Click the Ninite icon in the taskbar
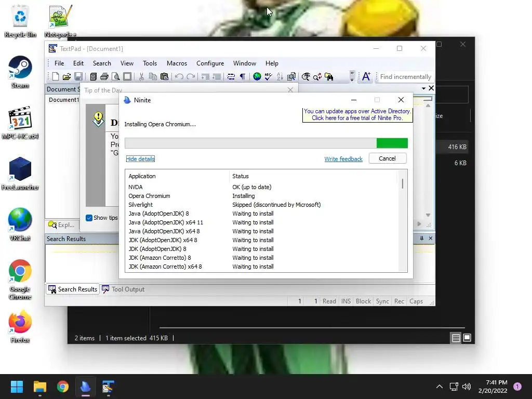Image resolution: width=532 pixels, height=399 pixels. (x=86, y=387)
